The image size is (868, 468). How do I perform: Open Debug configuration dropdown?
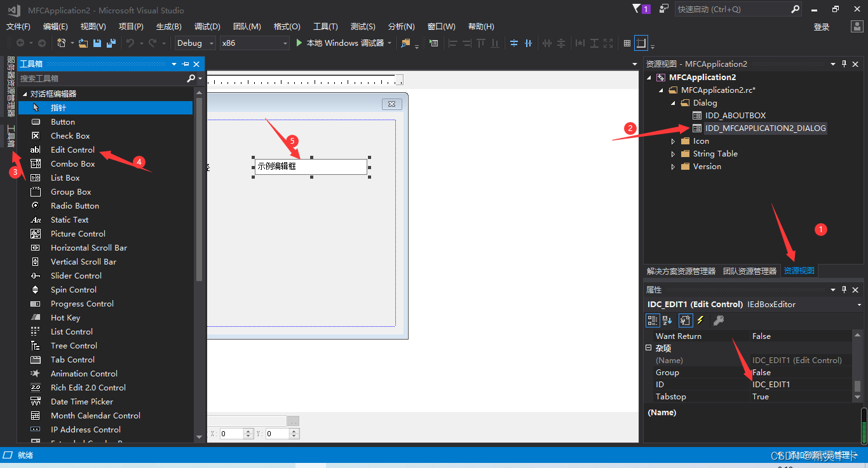(195, 43)
